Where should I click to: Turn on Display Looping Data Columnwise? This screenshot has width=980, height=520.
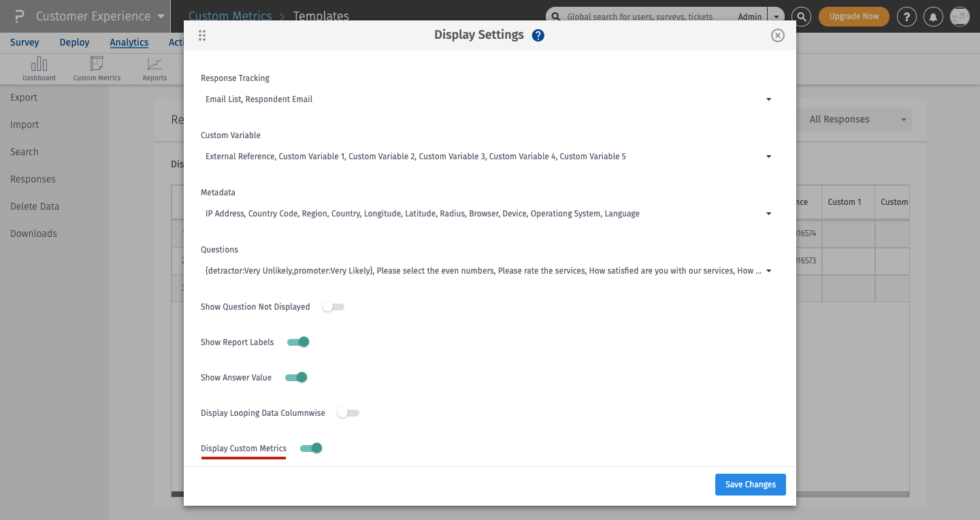(x=348, y=412)
